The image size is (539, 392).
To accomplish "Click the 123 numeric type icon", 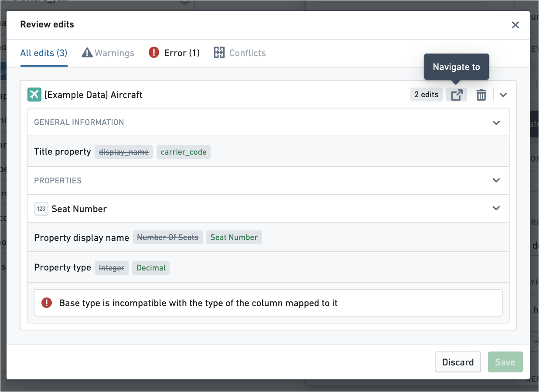I will click(41, 209).
